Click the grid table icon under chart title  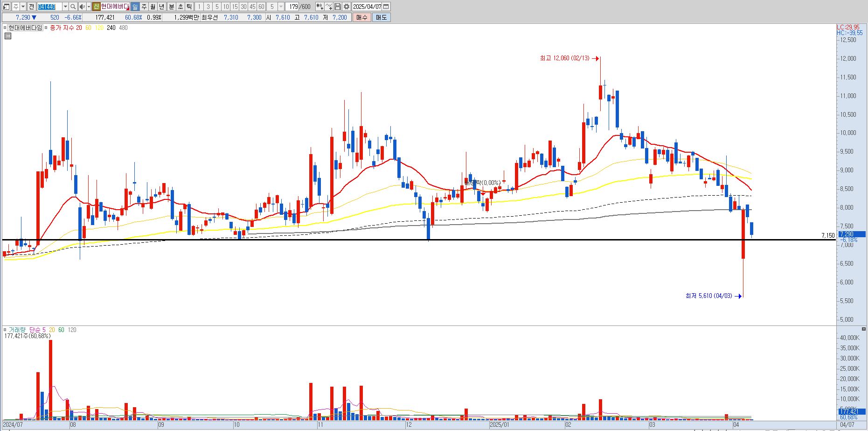click(7, 35)
